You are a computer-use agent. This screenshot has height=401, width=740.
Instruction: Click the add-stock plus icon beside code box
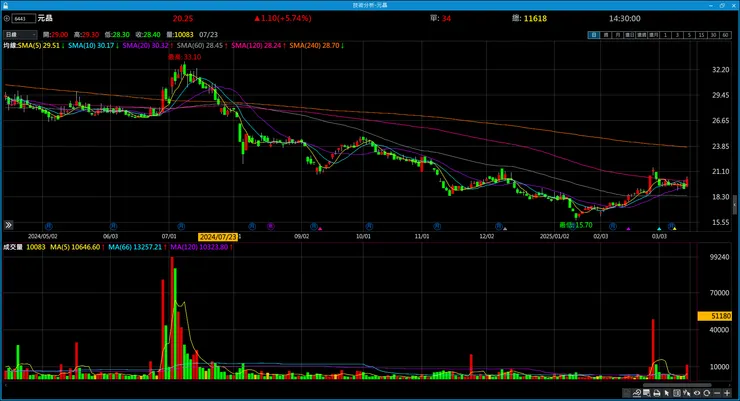7,18
